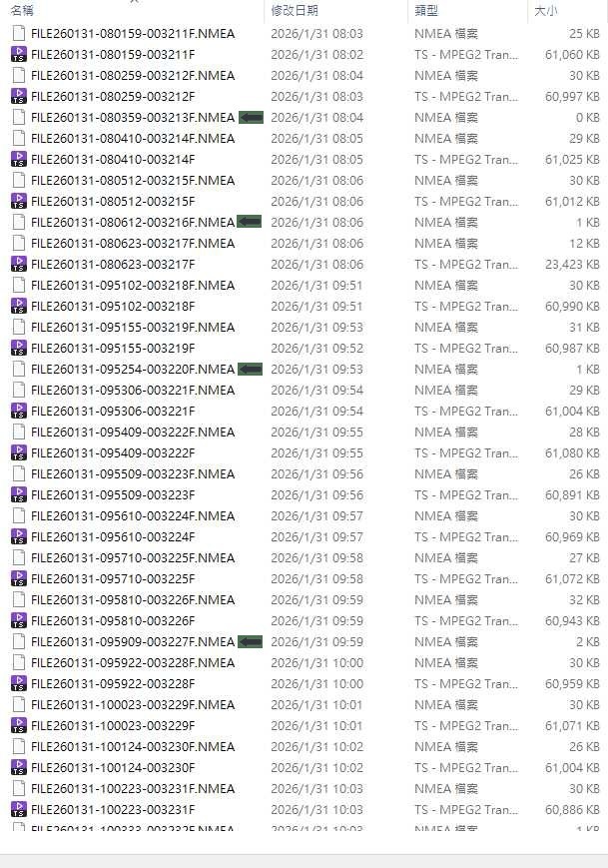This screenshot has height=868, width=608.
Task: Click the TS icon of FILE260131-095610-003224F
Action: tap(19, 537)
